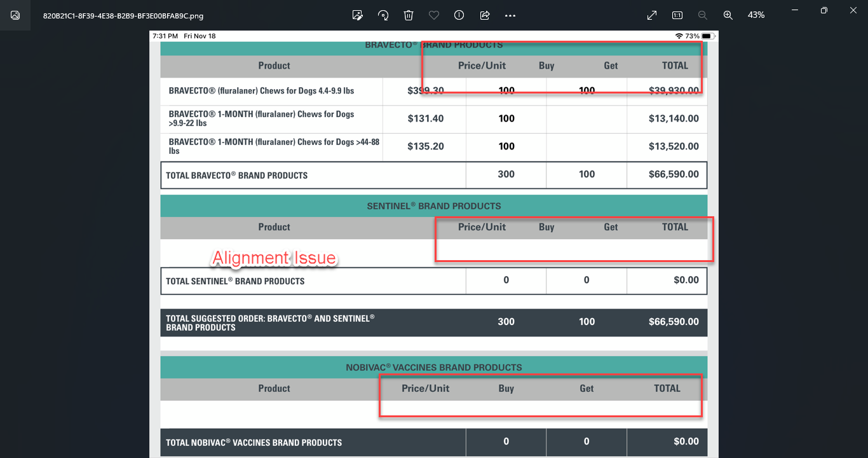Click Get total 100 in Suggested Order row
The width and height of the screenshot is (868, 458).
(x=587, y=322)
